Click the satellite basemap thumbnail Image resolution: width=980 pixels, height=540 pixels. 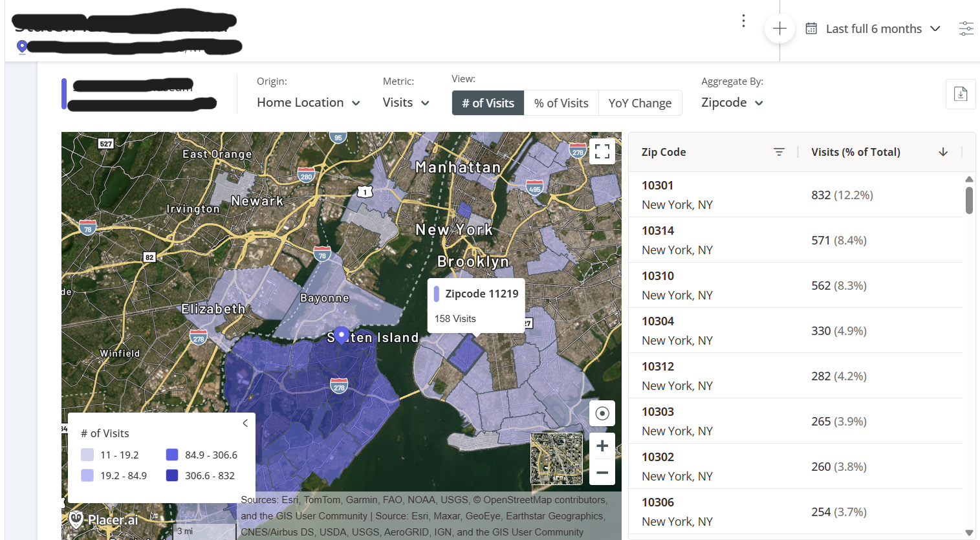[556, 459]
